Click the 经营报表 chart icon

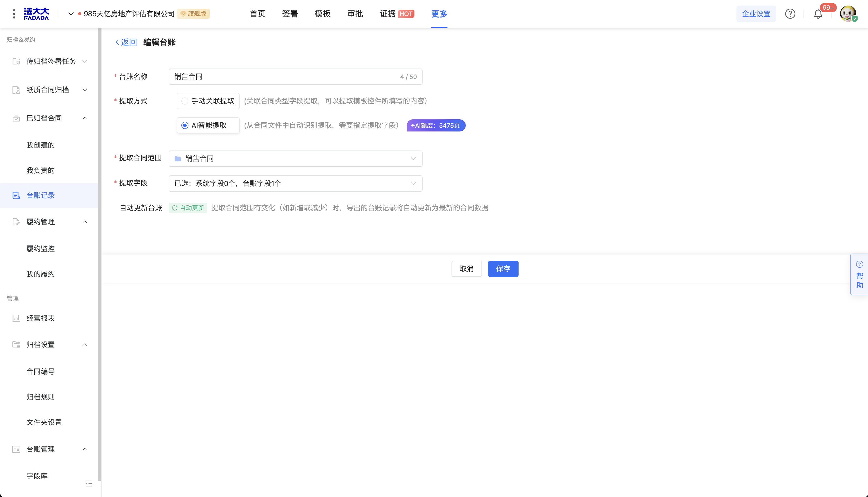point(16,318)
